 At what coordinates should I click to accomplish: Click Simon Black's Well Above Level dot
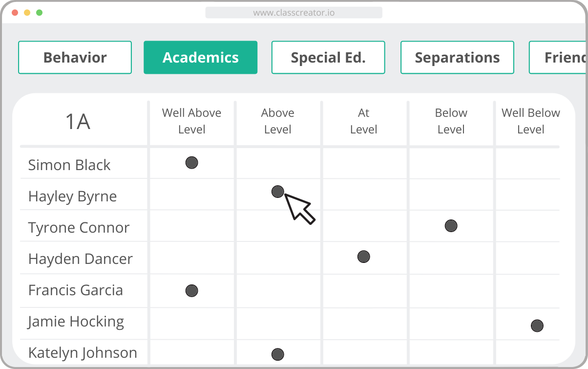point(191,163)
